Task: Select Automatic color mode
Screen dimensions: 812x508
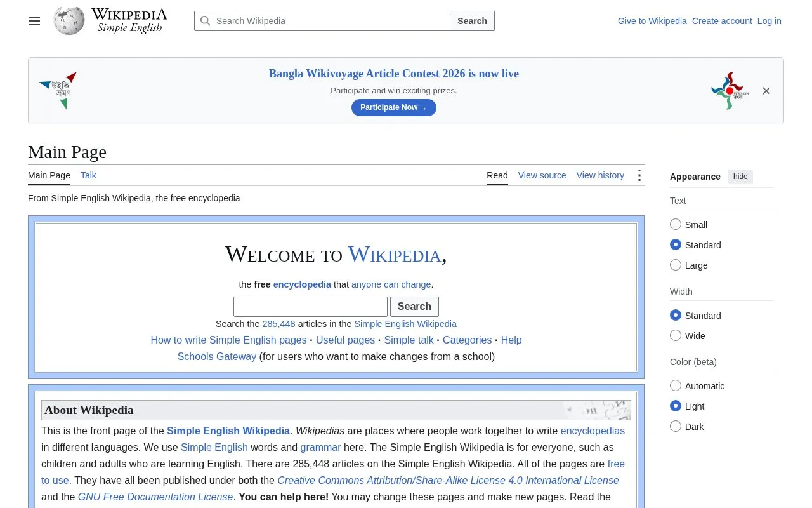Action: click(x=676, y=385)
